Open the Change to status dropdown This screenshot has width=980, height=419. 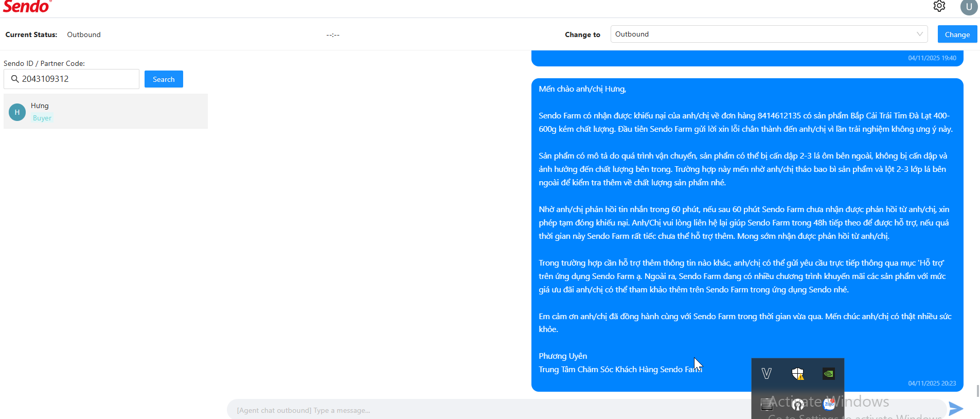click(769, 34)
